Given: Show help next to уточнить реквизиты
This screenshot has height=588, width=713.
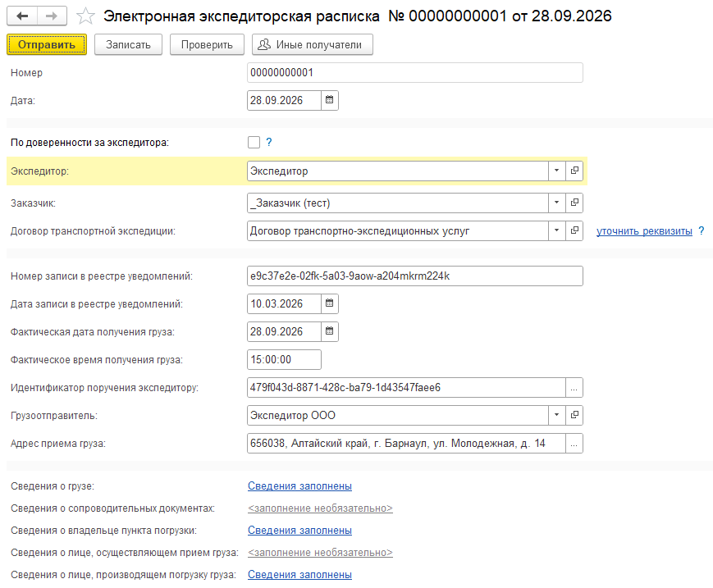Looking at the screenshot, I should tap(702, 230).
